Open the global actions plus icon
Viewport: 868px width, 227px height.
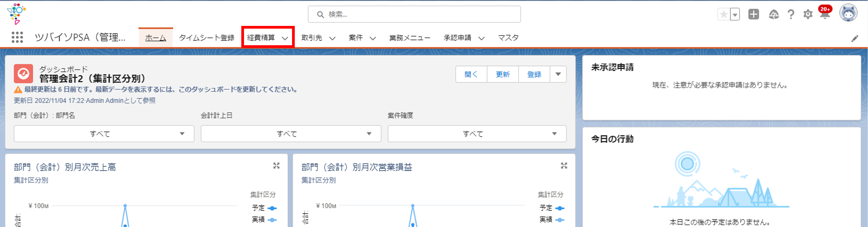[753, 14]
